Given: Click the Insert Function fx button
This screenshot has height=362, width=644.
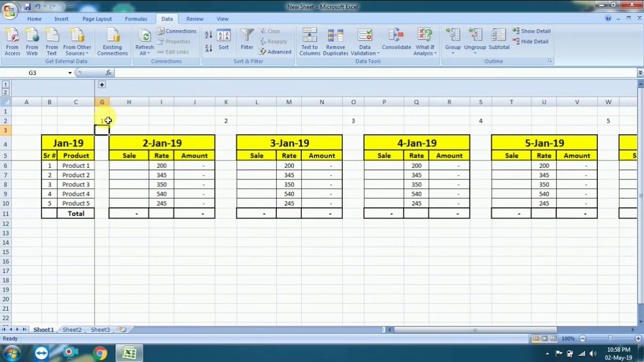Looking at the screenshot, I should (x=108, y=73).
